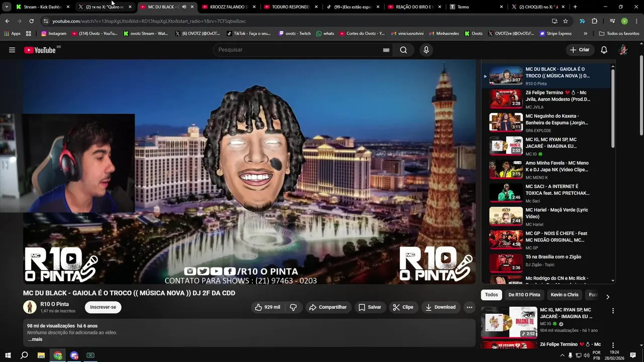This screenshot has width=644, height=362.
Task: Open Chrome extensions puzzle icon
Action: click(x=595, y=21)
